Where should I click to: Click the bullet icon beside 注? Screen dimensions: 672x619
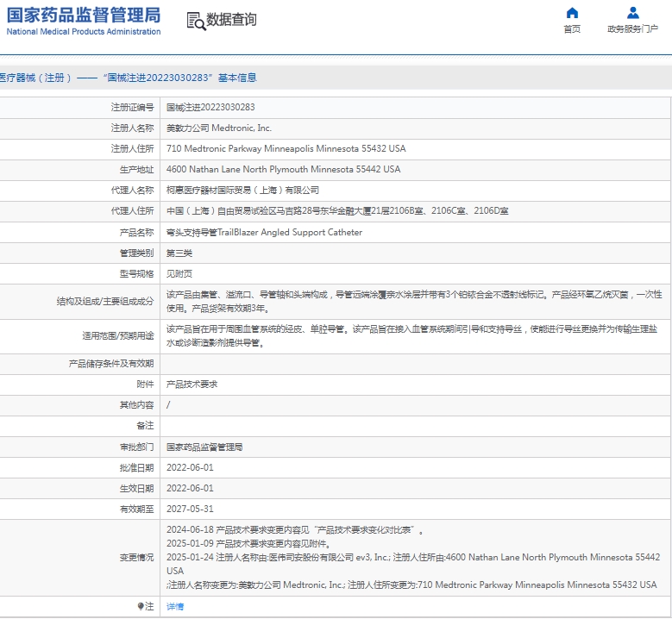click(x=141, y=606)
